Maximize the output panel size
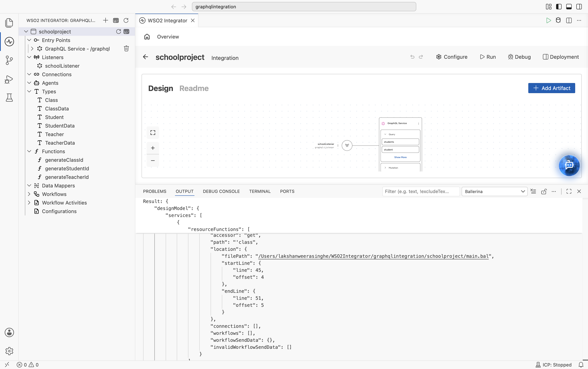This screenshot has height=369, width=588. pos(569,191)
